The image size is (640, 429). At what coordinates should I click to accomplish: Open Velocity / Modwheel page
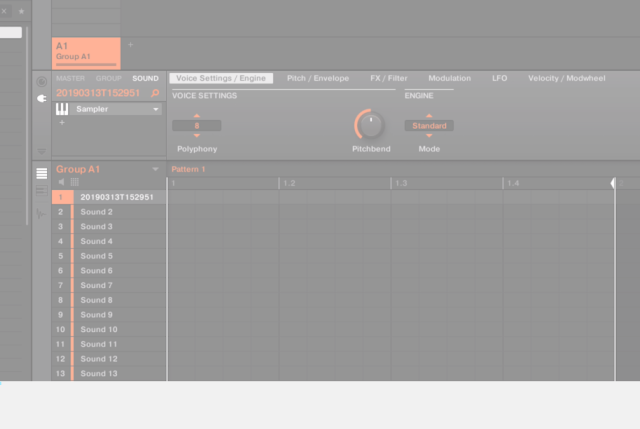(567, 78)
